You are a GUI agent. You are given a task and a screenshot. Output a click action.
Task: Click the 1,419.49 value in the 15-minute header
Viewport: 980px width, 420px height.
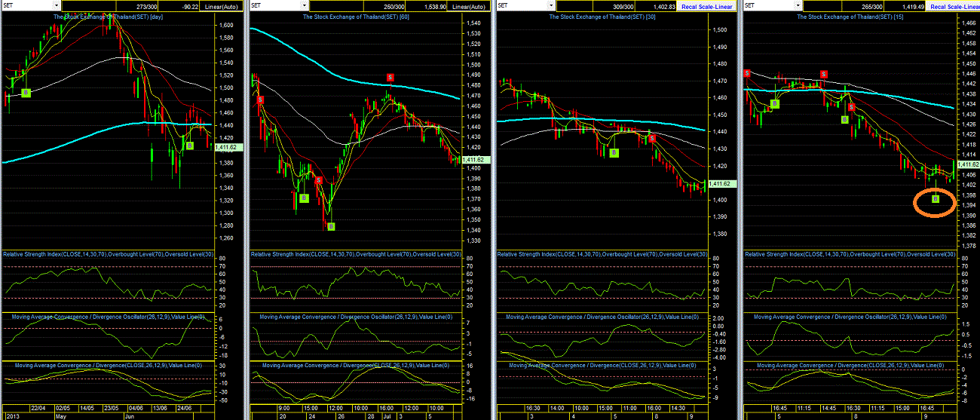pyautogui.click(x=913, y=5)
